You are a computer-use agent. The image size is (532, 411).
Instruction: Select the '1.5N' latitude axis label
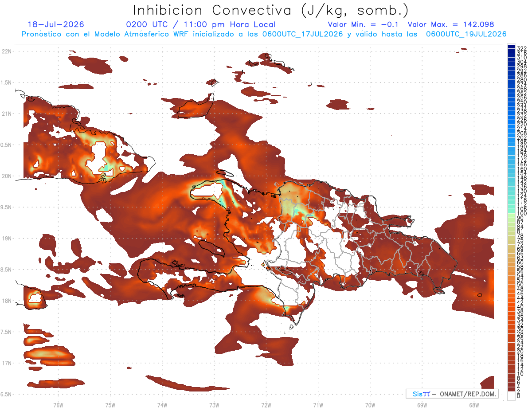pyautogui.click(x=5, y=82)
